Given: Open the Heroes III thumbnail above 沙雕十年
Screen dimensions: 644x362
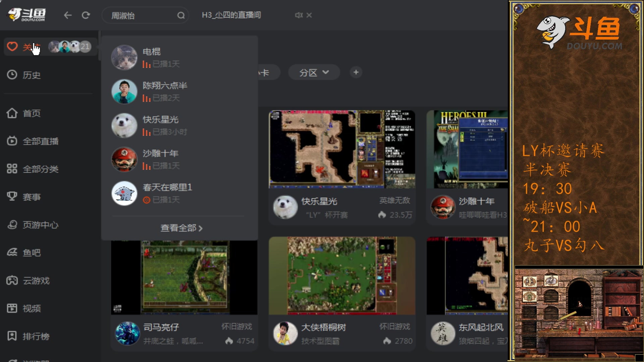Looking at the screenshot, I should [467, 149].
